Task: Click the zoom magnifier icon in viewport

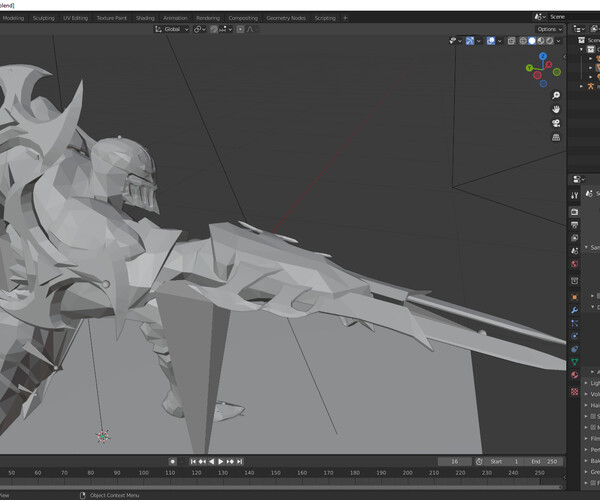Action: pyautogui.click(x=556, y=95)
